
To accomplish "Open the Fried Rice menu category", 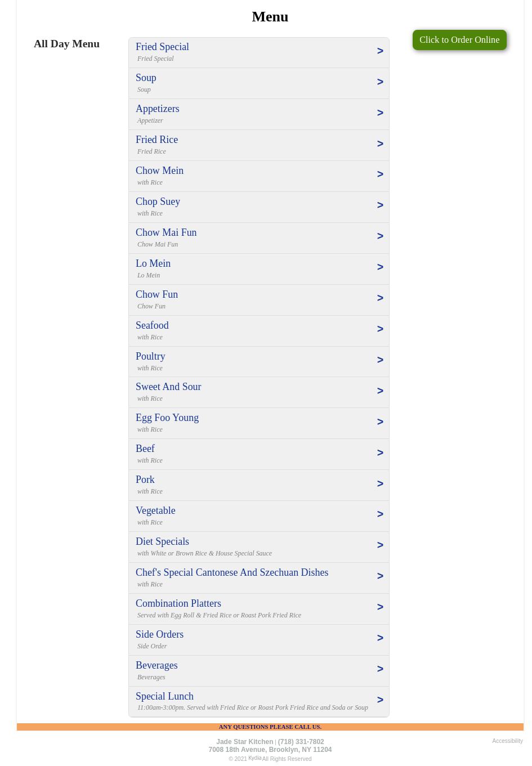I will click(157, 140).
